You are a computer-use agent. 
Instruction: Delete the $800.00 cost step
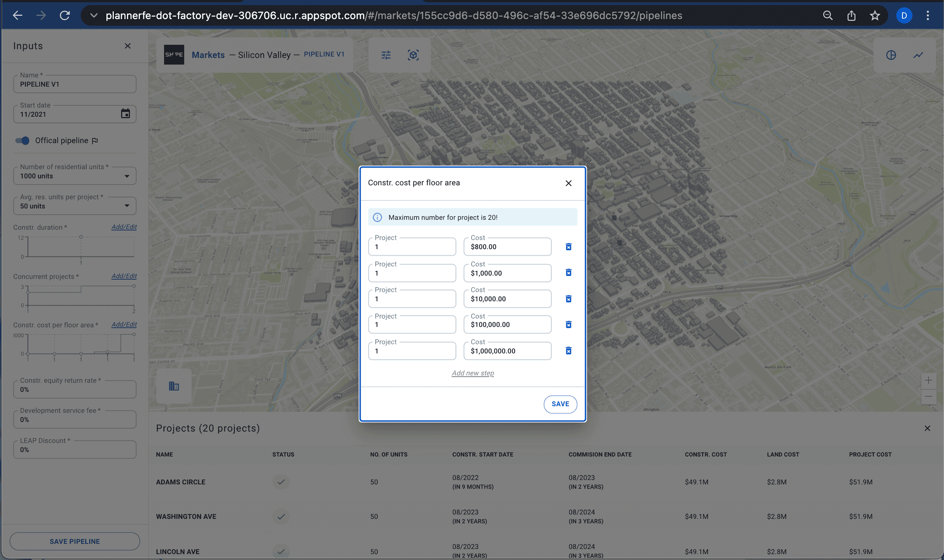568,247
